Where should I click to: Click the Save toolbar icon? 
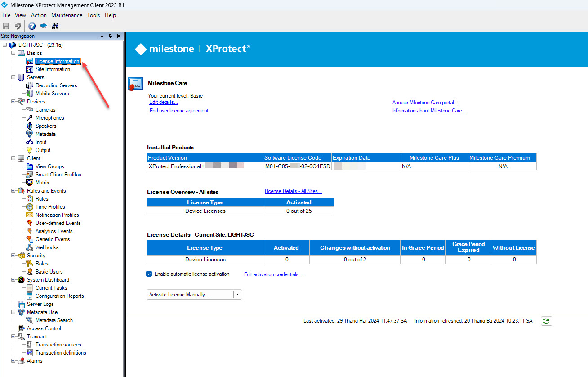pos(6,26)
